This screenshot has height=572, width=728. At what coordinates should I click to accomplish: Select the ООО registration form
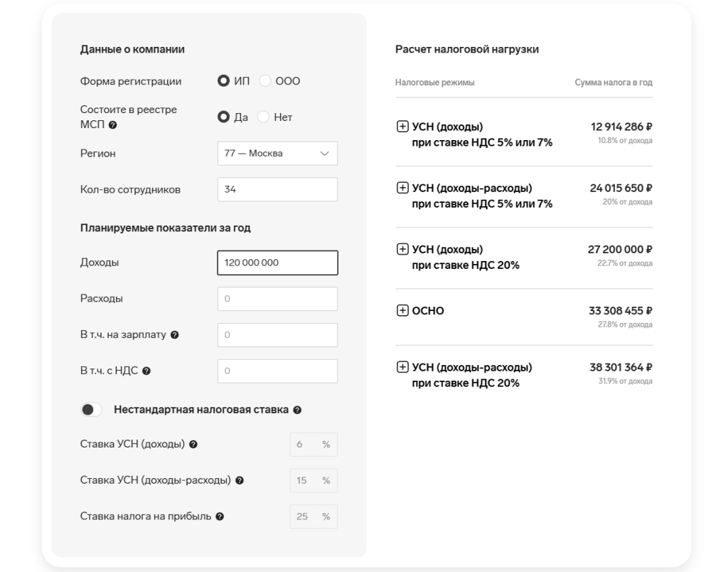265,81
